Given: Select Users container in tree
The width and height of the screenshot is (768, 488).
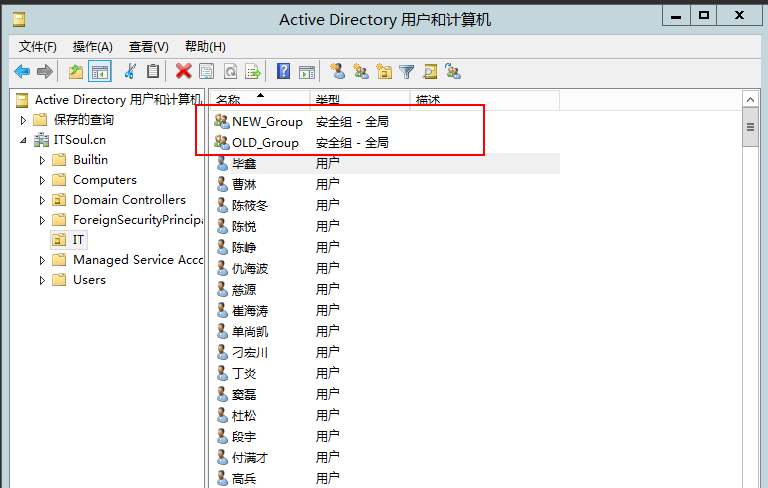Looking at the screenshot, I should point(89,280).
